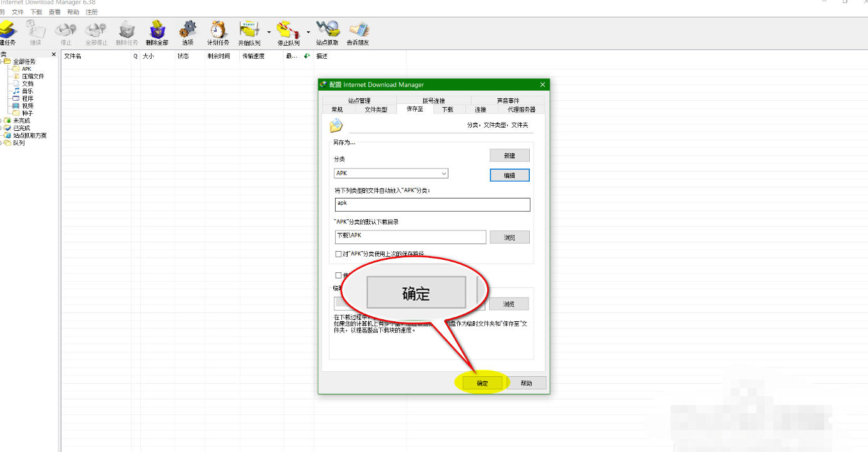Click the Stop Queue (停止队列) icon
The width and height of the screenshot is (868, 452).
[288, 33]
